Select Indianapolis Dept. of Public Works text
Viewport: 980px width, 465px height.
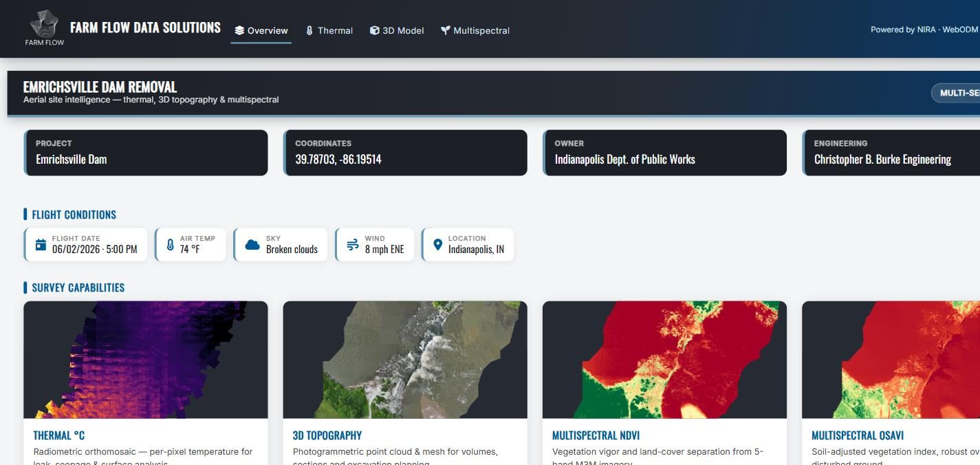tap(625, 159)
